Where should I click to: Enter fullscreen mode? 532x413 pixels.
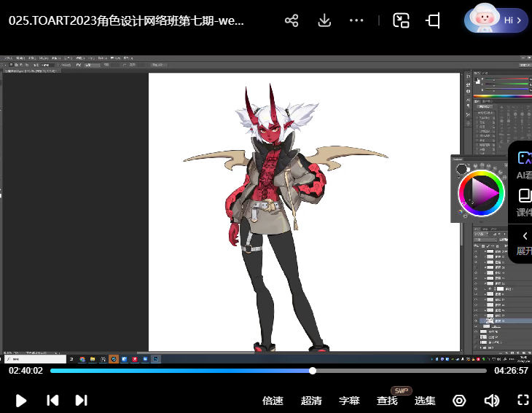[x=523, y=400]
